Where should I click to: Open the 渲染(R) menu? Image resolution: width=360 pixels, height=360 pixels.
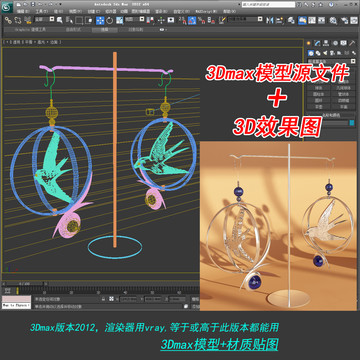coord(161,11)
